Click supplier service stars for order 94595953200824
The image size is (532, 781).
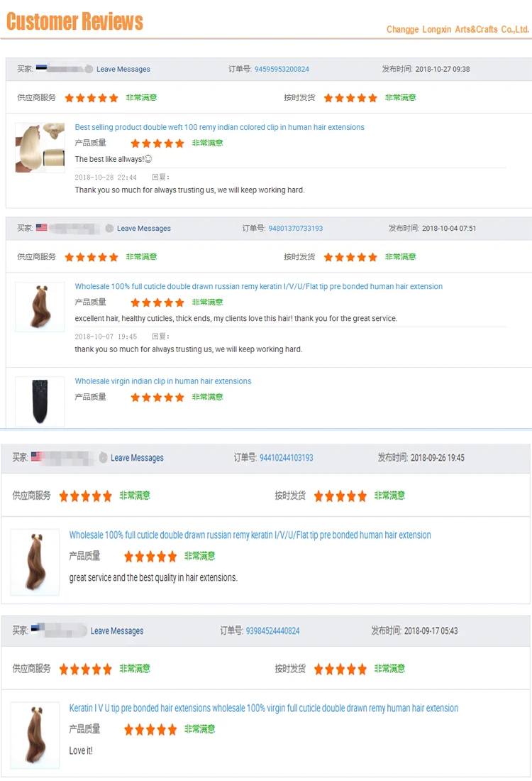[x=92, y=98]
